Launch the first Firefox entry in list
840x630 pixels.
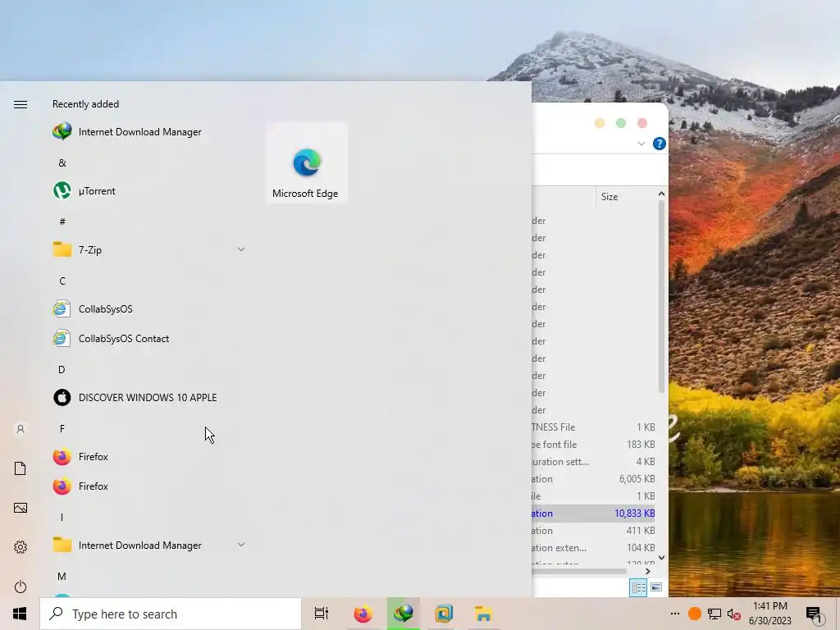tap(80, 456)
